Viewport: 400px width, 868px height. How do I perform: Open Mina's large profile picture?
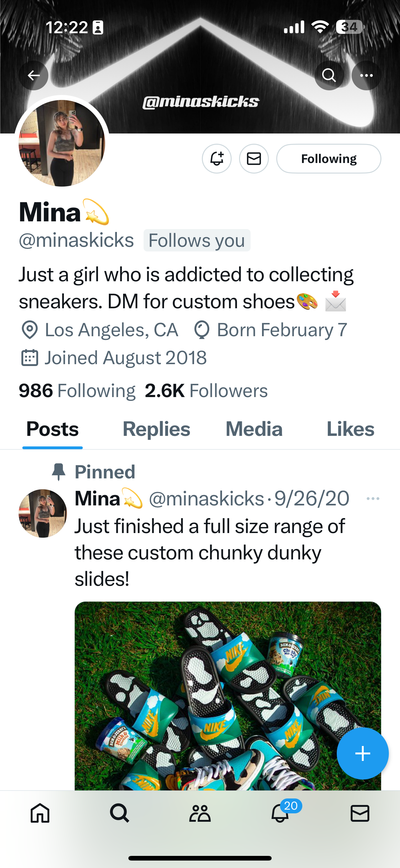(x=62, y=143)
